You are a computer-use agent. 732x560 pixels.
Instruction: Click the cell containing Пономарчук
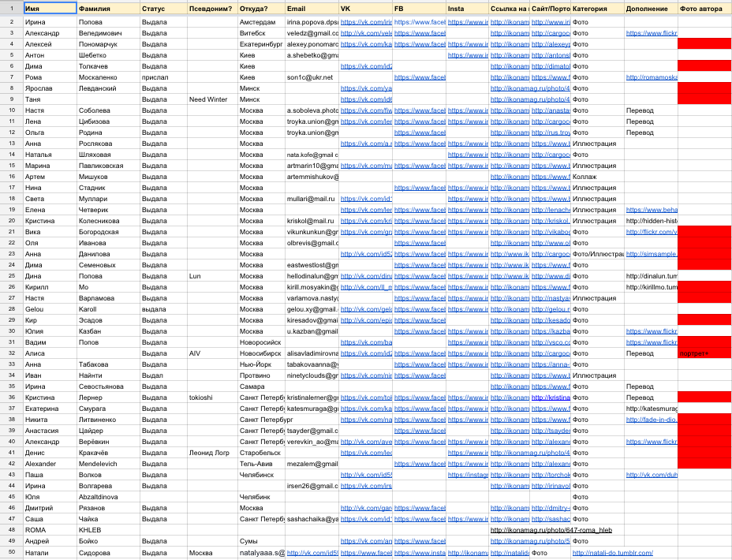point(108,44)
